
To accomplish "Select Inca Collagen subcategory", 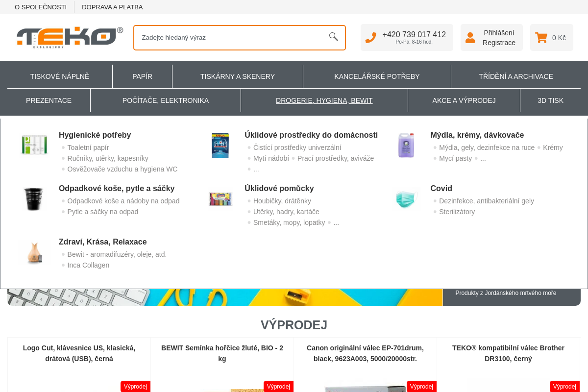I will (x=88, y=265).
